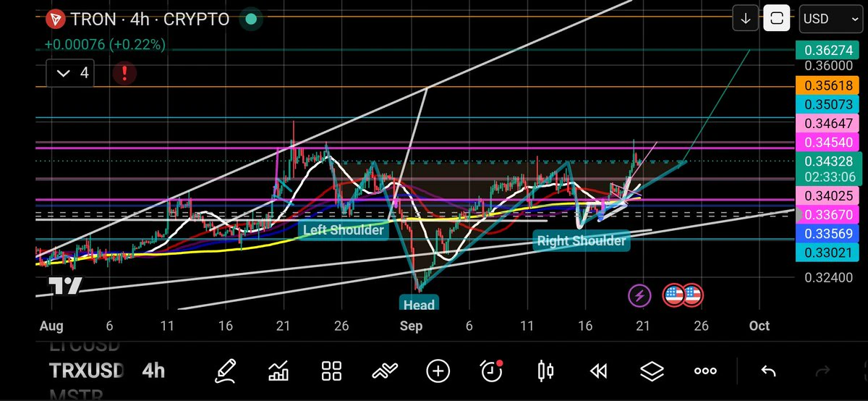Select the Left Shoulder annotation label
Image resolution: width=868 pixels, height=401 pixels.
pos(344,230)
